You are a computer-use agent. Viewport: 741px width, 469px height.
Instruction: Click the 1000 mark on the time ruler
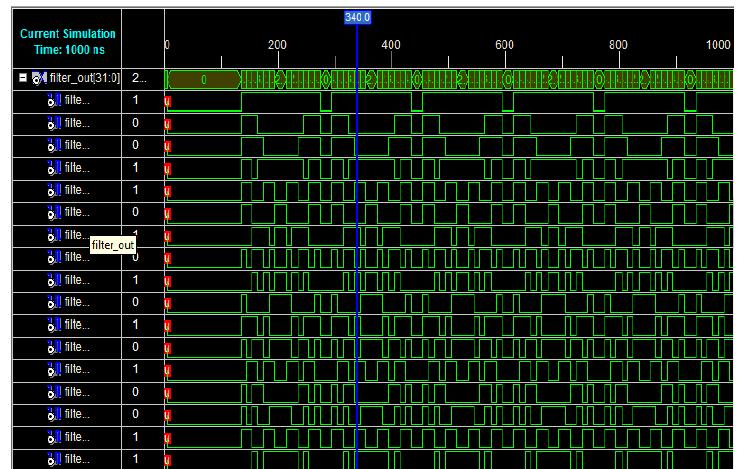(718, 45)
